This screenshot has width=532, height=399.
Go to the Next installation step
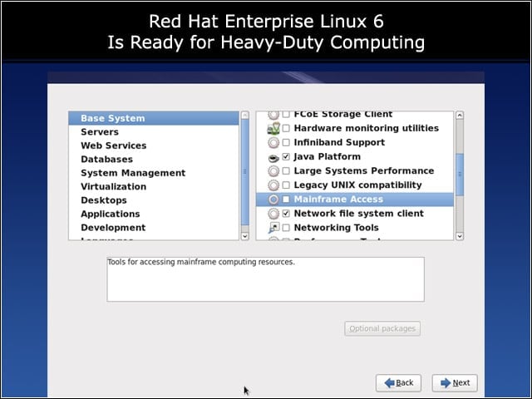455,383
